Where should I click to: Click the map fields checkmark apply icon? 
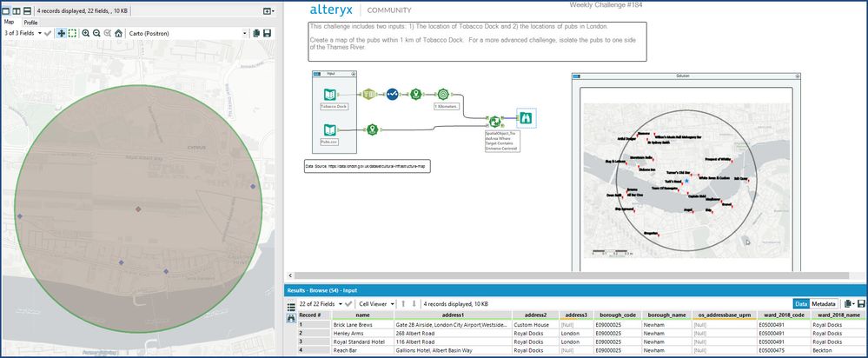pos(48,33)
